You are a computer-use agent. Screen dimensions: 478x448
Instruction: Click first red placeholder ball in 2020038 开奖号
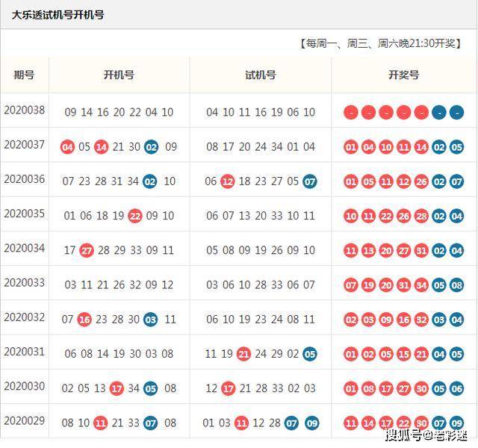point(351,113)
